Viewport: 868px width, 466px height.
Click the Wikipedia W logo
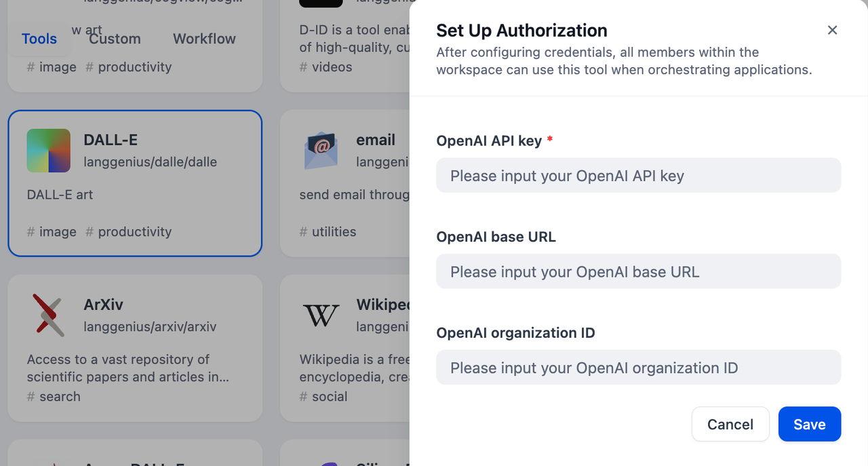[x=321, y=315]
